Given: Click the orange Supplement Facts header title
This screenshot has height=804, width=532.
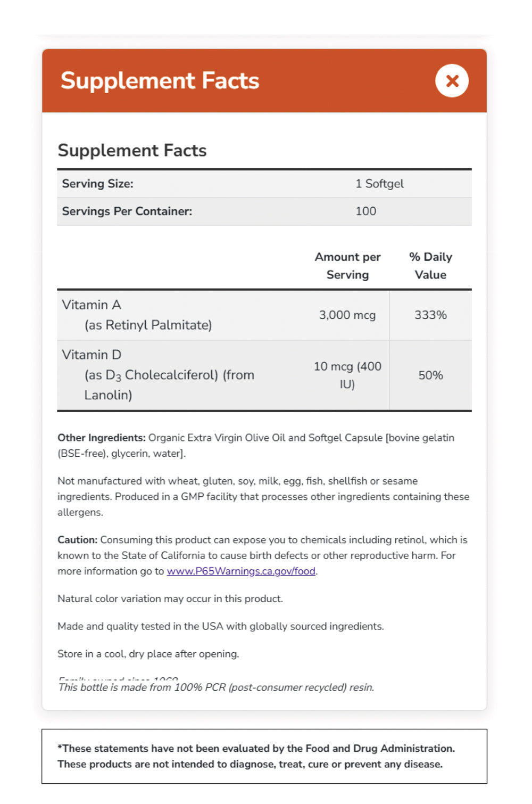Looking at the screenshot, I should (x=160, y=81).
